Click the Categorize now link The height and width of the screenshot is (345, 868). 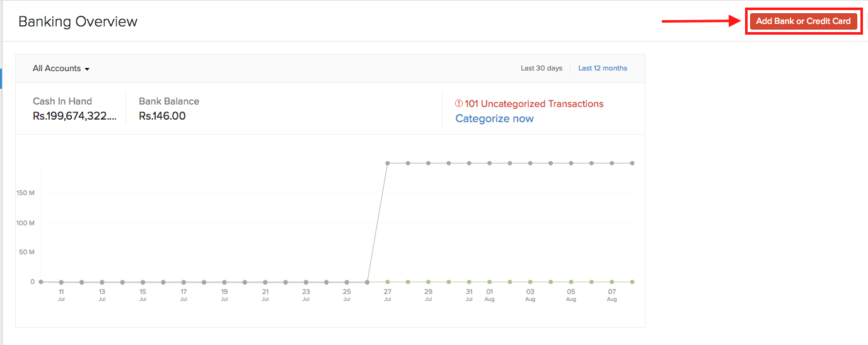(x=494, y=118)
